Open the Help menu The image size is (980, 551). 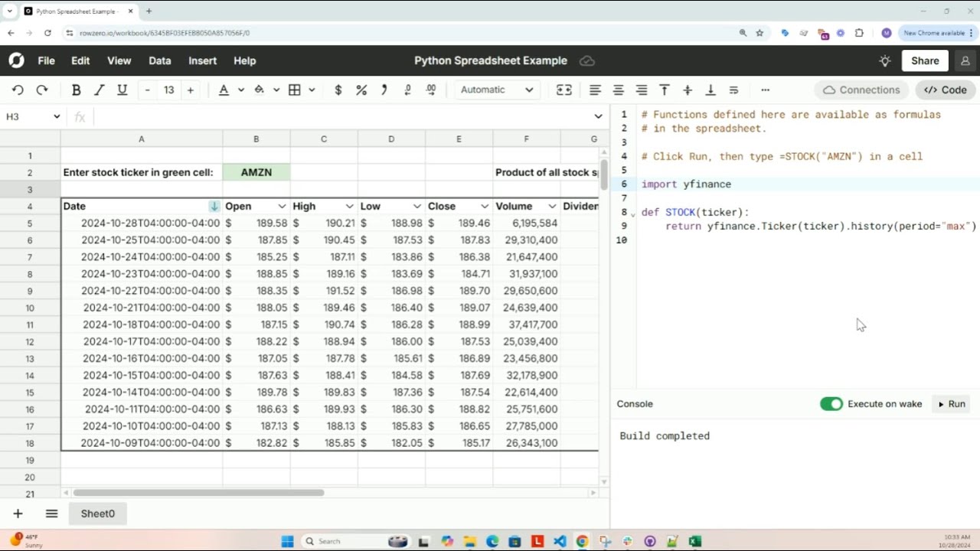(245, 61)
